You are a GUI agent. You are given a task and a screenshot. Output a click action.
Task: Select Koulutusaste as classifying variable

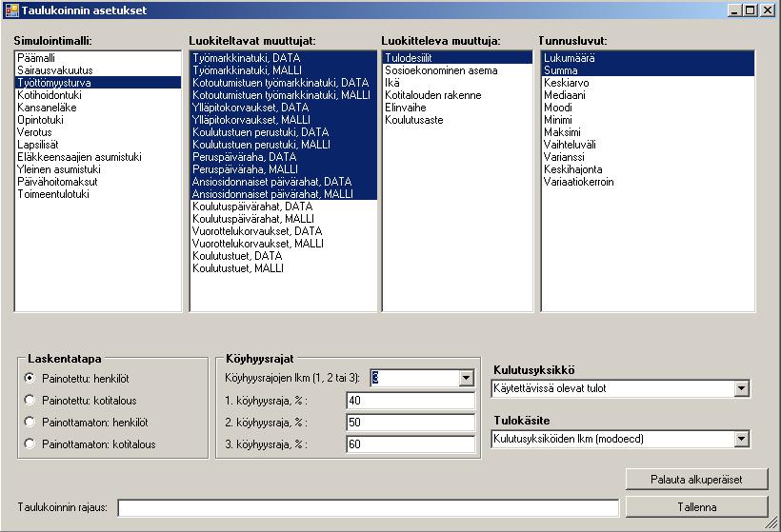click(457, 120)
